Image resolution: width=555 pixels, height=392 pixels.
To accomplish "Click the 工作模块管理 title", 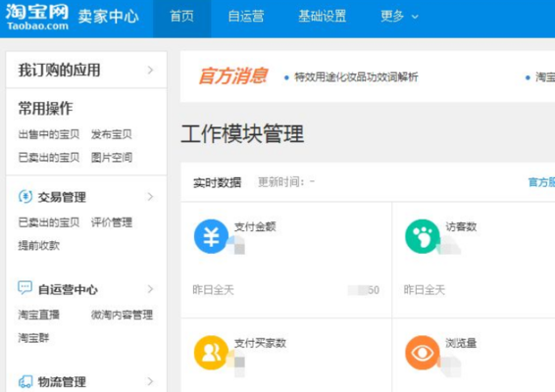I will 242,133.
